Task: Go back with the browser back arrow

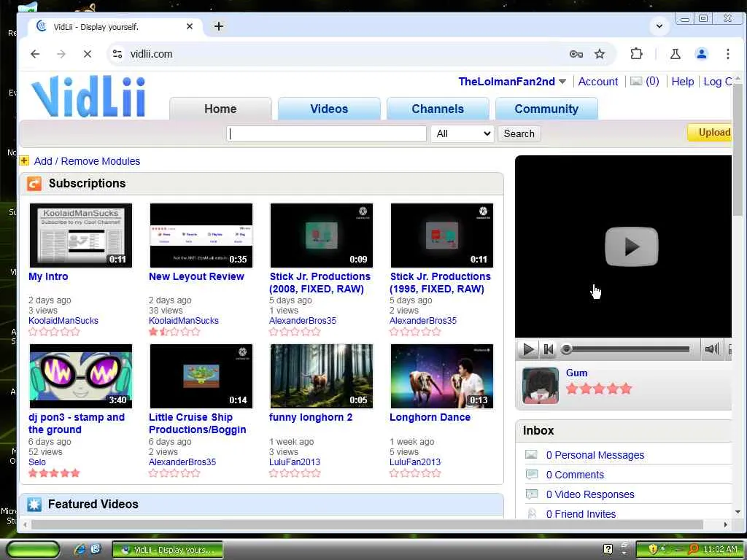Action: click(x=35, y=54)
